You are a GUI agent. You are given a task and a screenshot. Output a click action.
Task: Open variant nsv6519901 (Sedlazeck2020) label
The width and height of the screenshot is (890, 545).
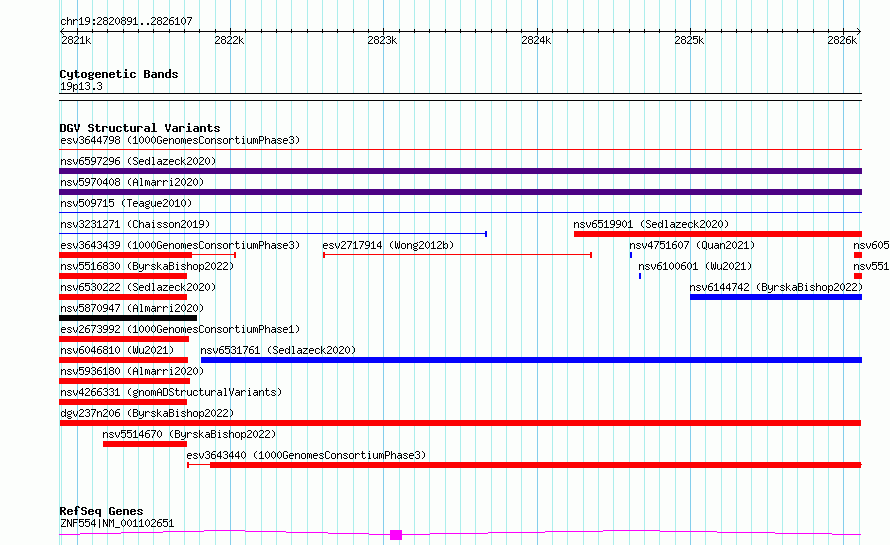coord(651,224)
